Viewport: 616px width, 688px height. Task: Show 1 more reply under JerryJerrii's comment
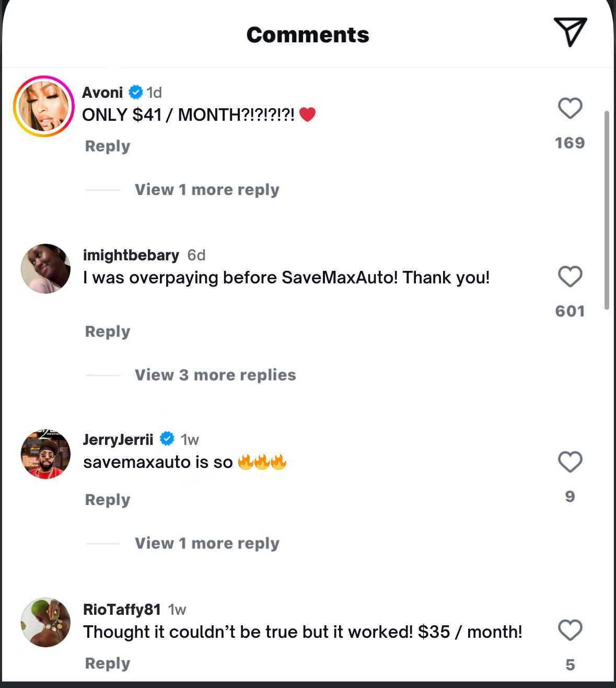207,543
